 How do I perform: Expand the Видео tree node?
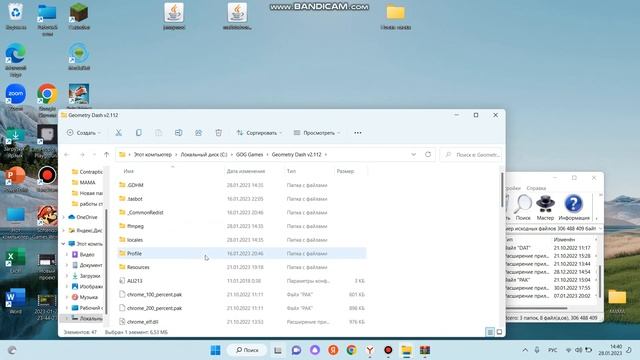point(67,254)
